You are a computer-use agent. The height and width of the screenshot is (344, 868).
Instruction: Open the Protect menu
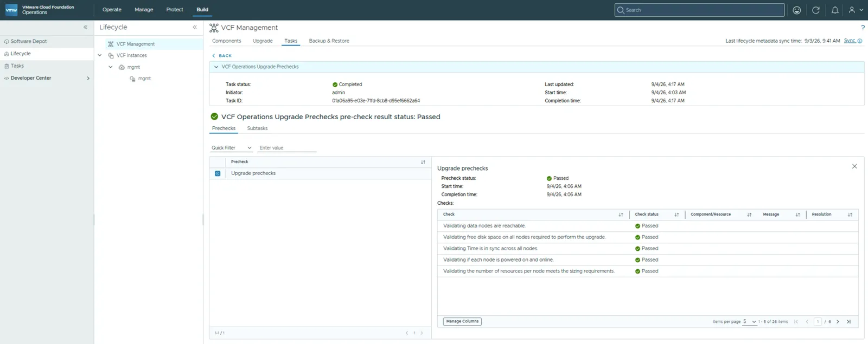coord(175,10)
